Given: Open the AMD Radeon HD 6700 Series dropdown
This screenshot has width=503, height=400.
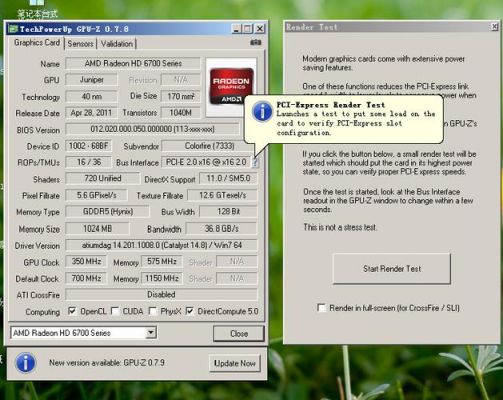Looking at the screenshot, I should coord(150,332).
